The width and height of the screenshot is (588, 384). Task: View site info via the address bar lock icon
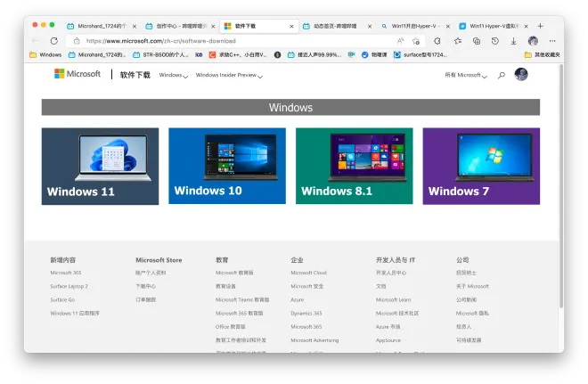click(x=77, y=41)
